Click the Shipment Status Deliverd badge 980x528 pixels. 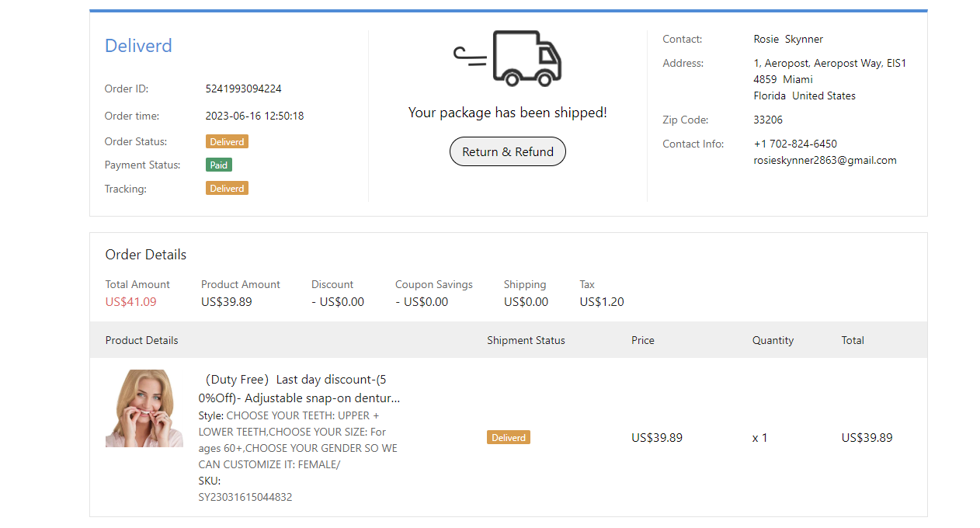pos(509,438)
